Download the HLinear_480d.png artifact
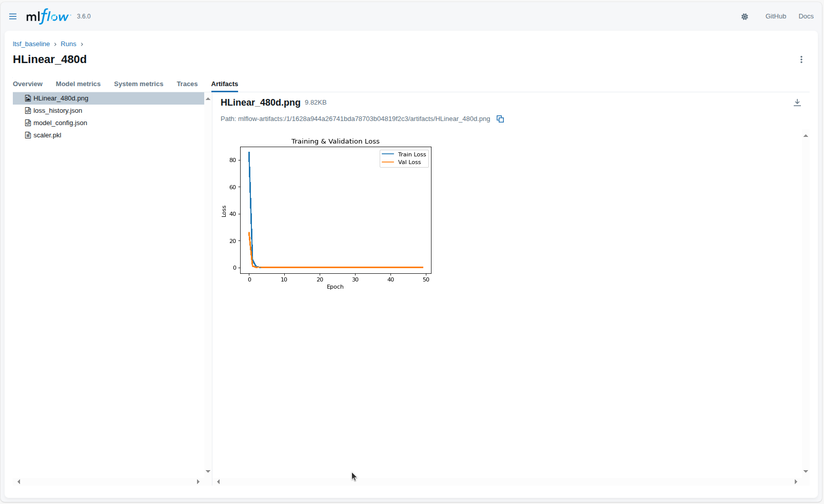This screenshot has height=504, width=824. pos(797,103)
